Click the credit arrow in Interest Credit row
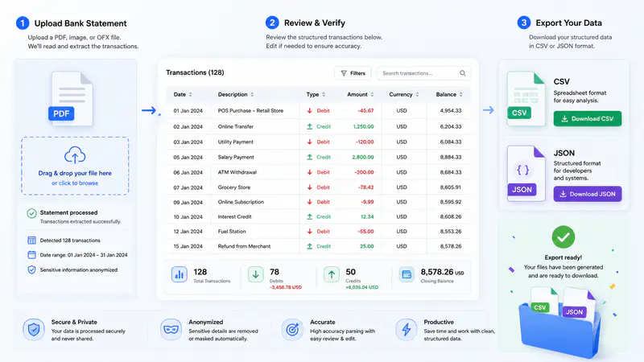This screenshot has width=644, height=362. tap(310, 216)
